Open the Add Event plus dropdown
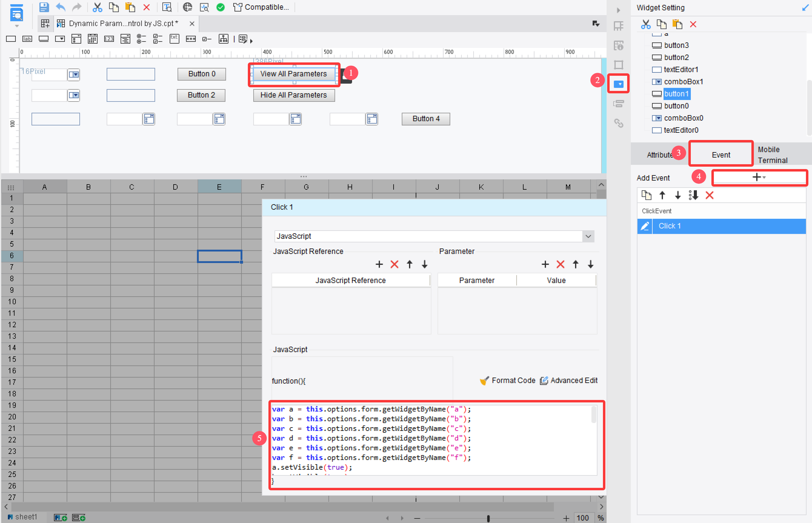This screenshot has height=523, width=812. point(759,177)
